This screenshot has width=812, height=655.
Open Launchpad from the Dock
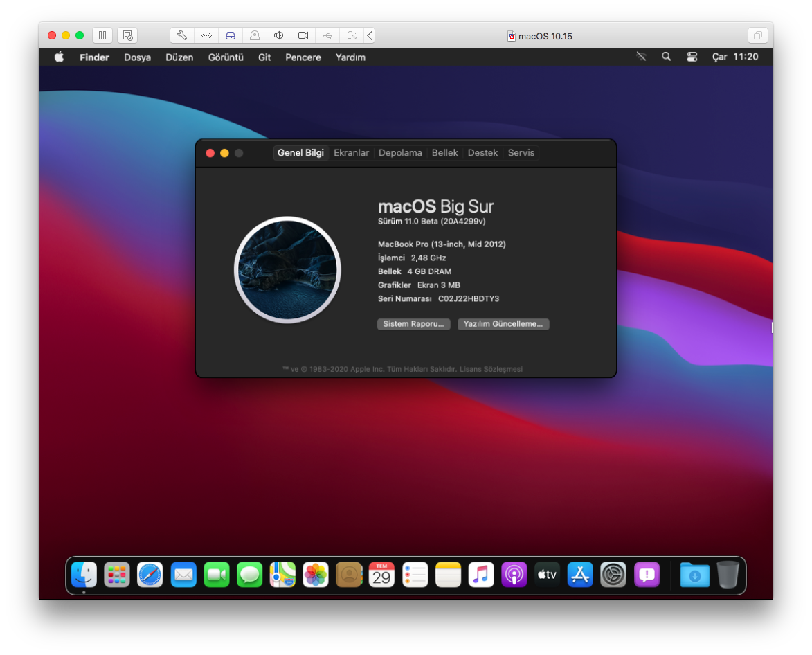point(117,575)
